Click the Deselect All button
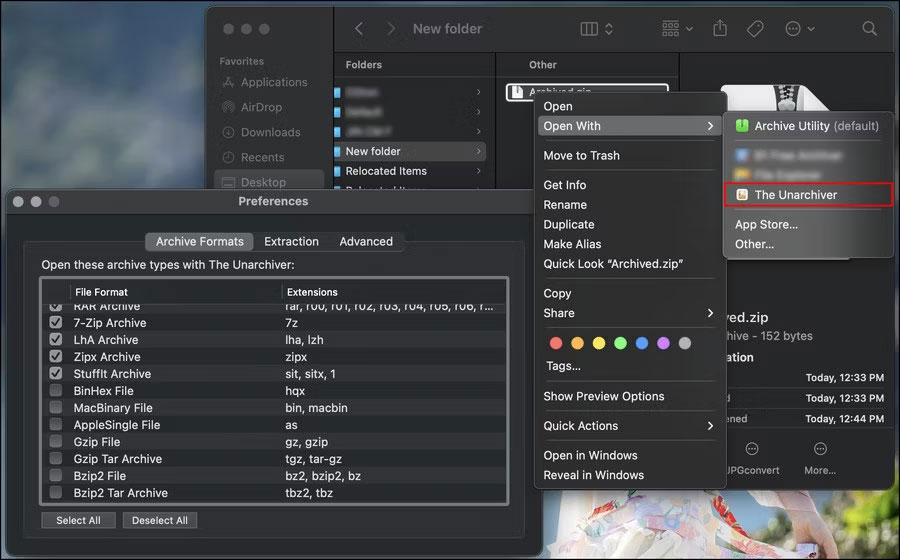Viewport: 900px width, 560px height. pos(160,520)
